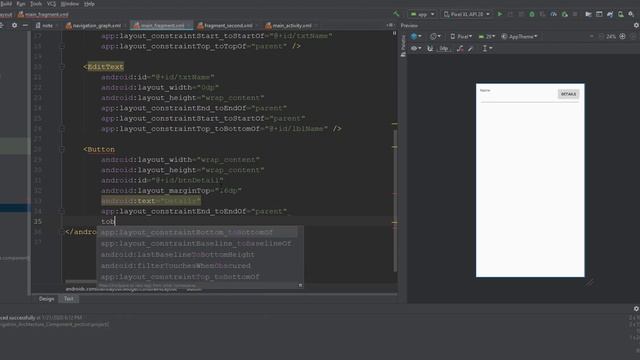Click the main_fragment.xml breadcrumb in navigation bar
640x360 pixels.
(x=43, y=14)
